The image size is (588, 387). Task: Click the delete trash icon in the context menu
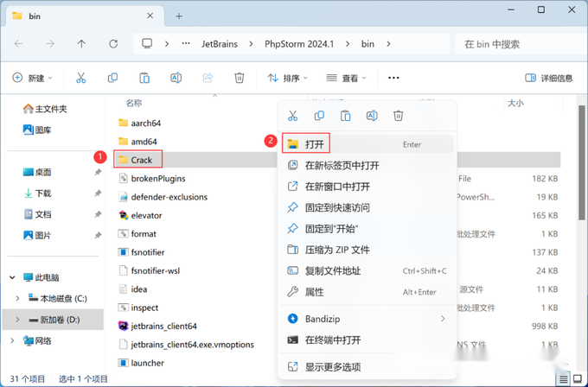(399, 116)
